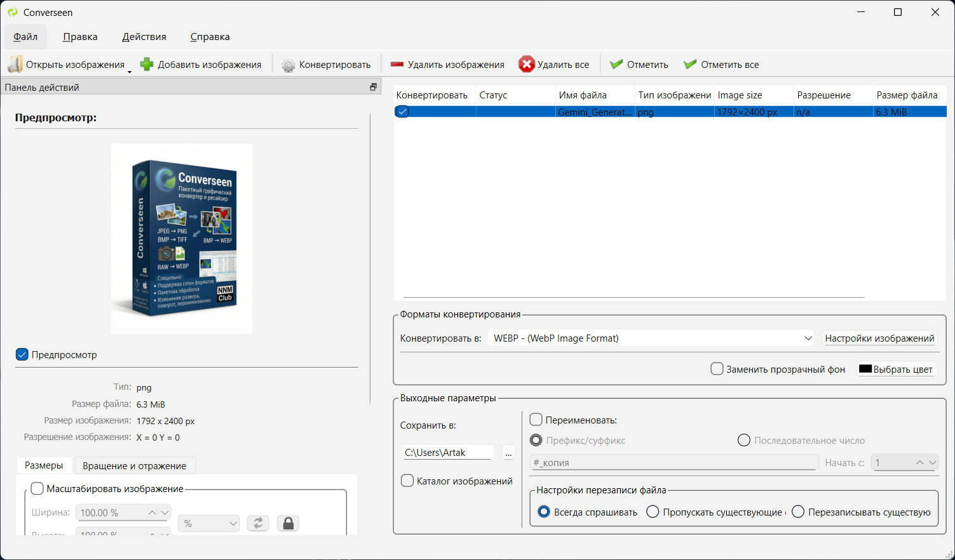Select Всегда спрашивать radio button

544,512
